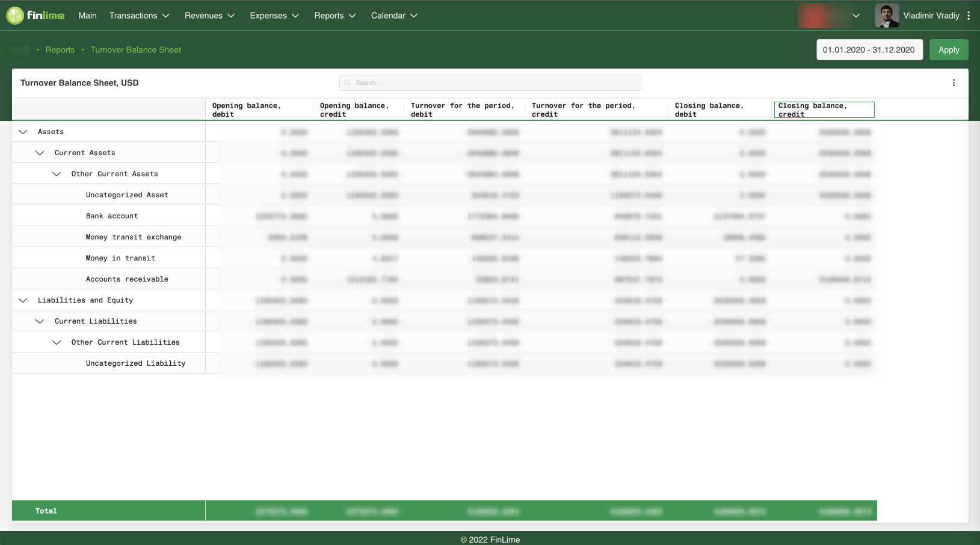Screen dimensions: 980x545
Task: Open the Revenues dropdown menu
Action: point(209,16)
